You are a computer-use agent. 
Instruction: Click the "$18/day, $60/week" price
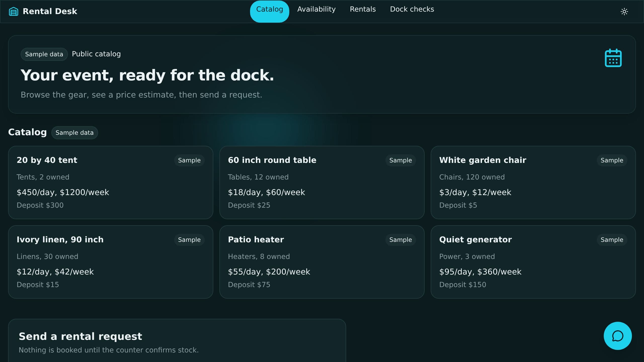[266, 192]
